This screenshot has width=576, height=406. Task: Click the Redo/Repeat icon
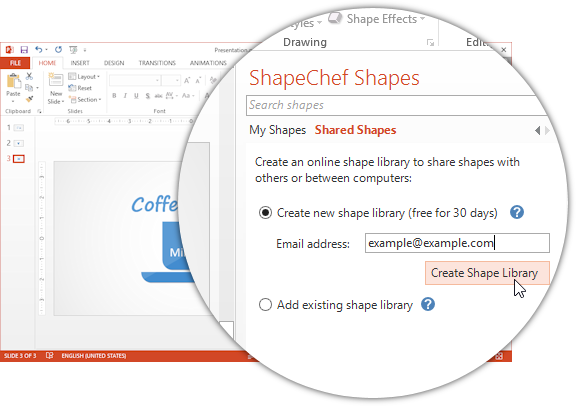(x=58, y=49)
